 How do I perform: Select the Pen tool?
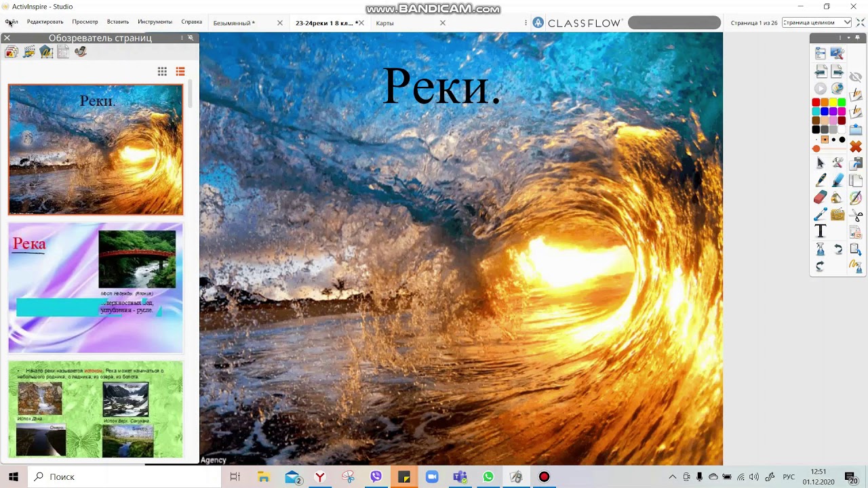point(820,180)
